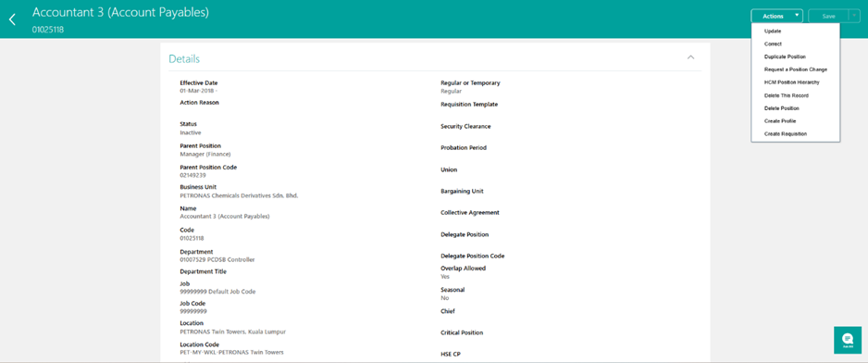
Task: Click department 01007529 PCDSB Controller
Action: [x=217, y=259]
